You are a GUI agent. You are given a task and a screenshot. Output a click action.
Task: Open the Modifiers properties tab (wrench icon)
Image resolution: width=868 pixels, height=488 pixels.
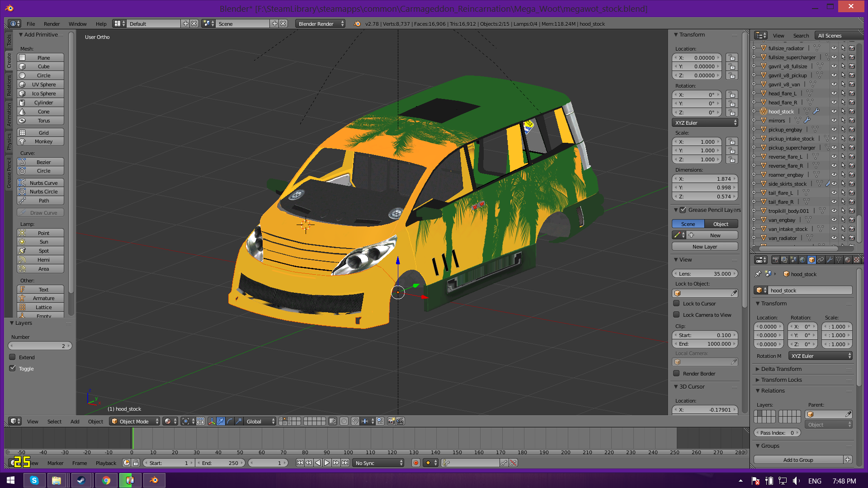coord(830,260)
